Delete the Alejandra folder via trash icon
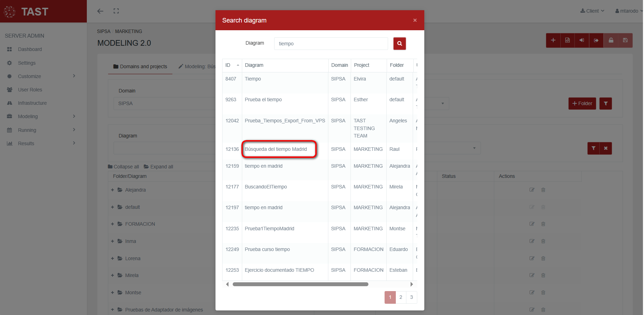This screenshot has width=644, height=315. [543, 190]
